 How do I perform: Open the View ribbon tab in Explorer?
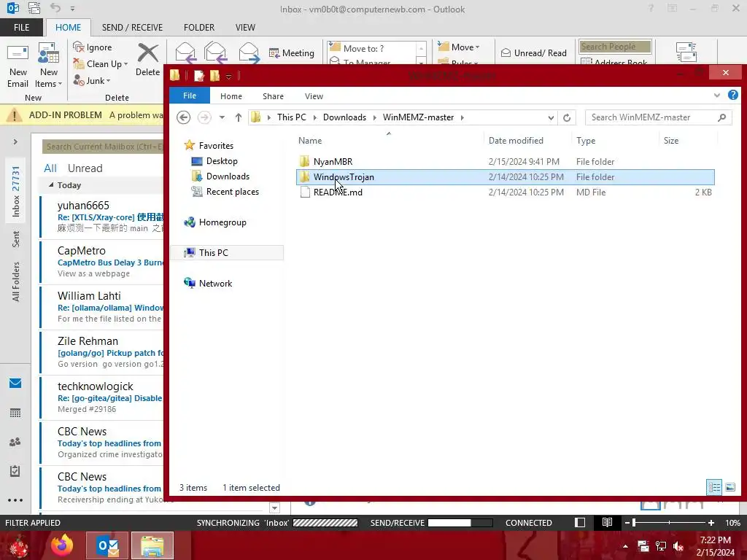click(x=314, y=96)
